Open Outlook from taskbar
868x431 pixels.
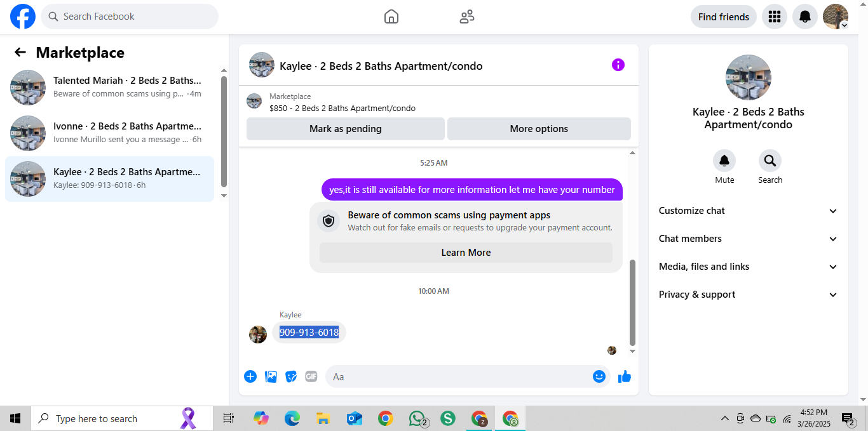pos(354,418)
